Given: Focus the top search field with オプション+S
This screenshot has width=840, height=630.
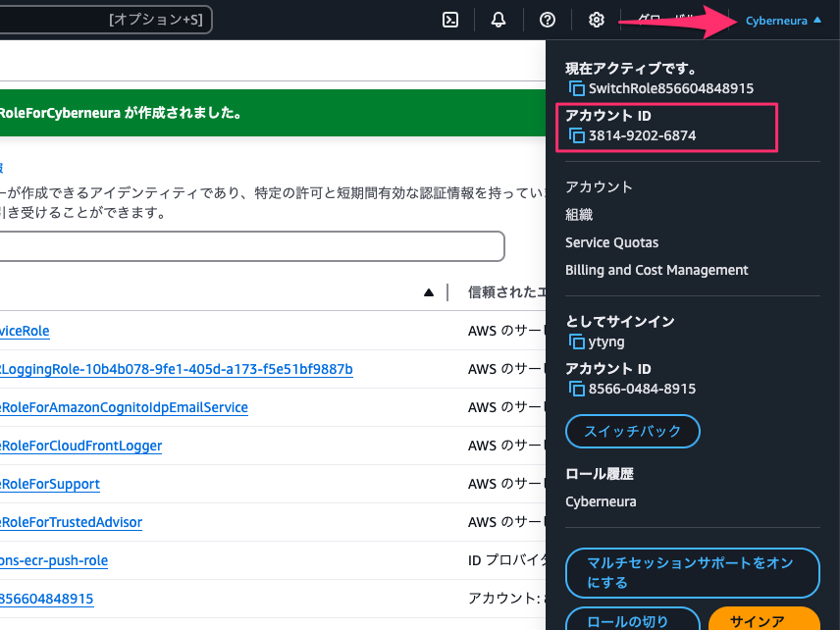Looking at the screenshot, I should pos(106,20).
